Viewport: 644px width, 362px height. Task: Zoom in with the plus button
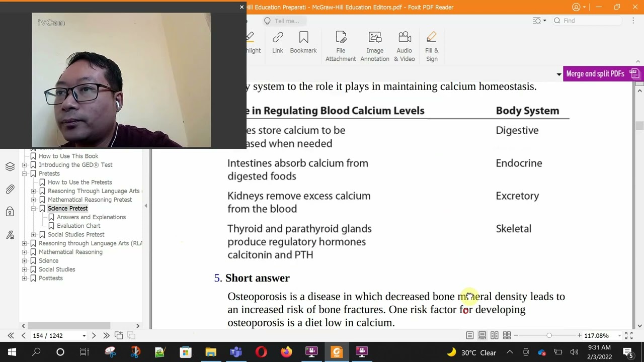(580, 335)
